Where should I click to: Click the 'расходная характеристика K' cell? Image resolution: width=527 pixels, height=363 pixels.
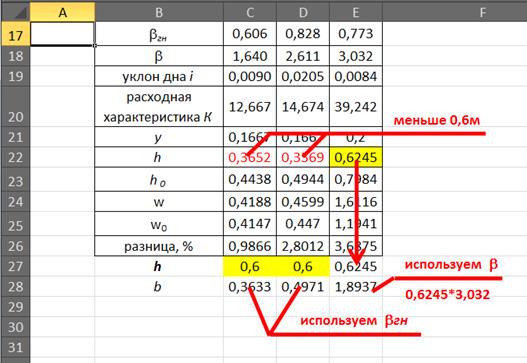159,107
